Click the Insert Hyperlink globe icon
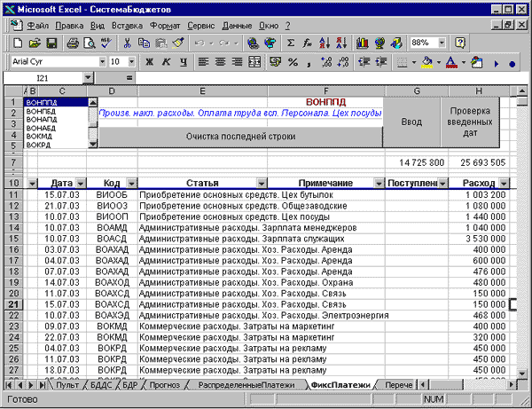 pyautogui.click(x=253, y=43)
